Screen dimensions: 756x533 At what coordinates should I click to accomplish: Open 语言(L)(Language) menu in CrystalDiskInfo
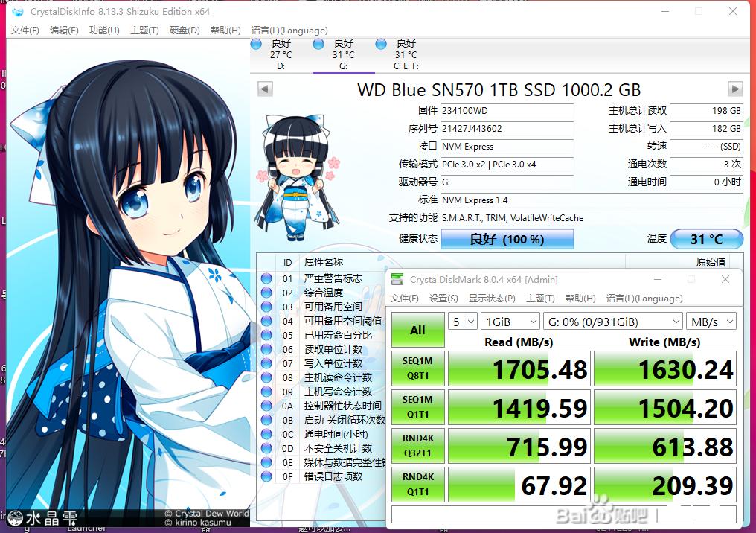tap(289, 31)
